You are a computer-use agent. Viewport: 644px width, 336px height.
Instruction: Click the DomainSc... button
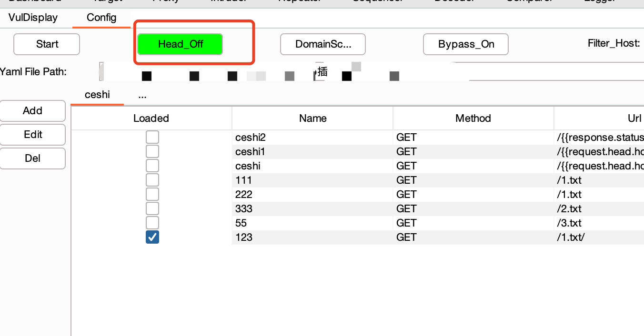[322, 44]
